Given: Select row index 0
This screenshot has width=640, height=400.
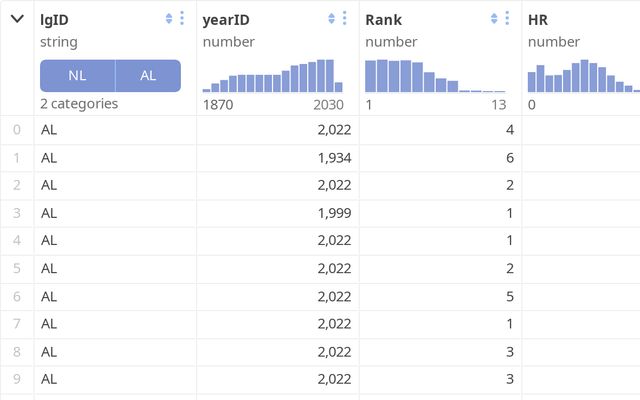Looking at the screenshot, I should [x=16, y=129].
